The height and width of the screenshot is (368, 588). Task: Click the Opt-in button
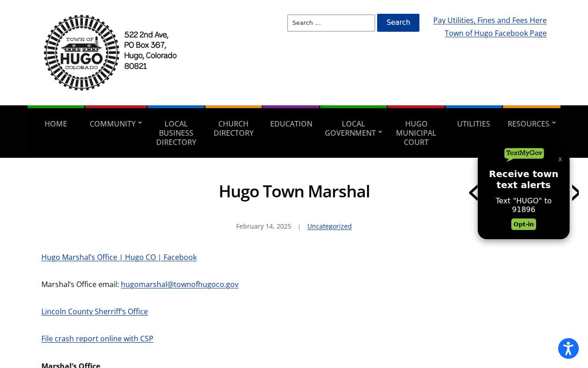point(524,224)
